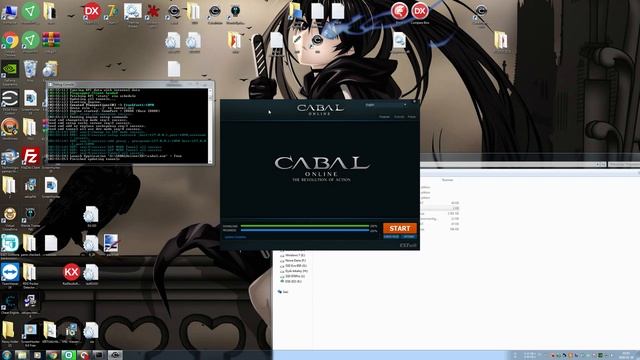Open Google Chrome desktop shortcut
Viewport: 640px width, 360px height.
coord(10,41)
